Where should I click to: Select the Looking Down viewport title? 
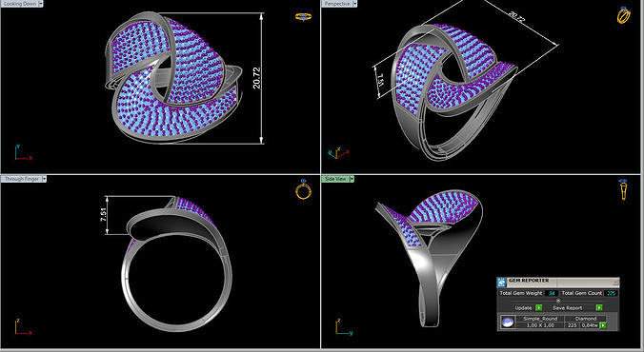click(19, 3)
